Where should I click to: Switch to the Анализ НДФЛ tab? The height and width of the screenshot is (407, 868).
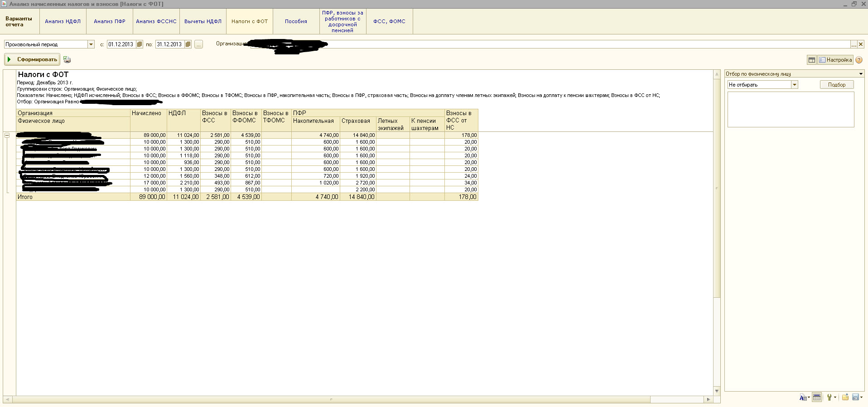click(x=63, y=21)
